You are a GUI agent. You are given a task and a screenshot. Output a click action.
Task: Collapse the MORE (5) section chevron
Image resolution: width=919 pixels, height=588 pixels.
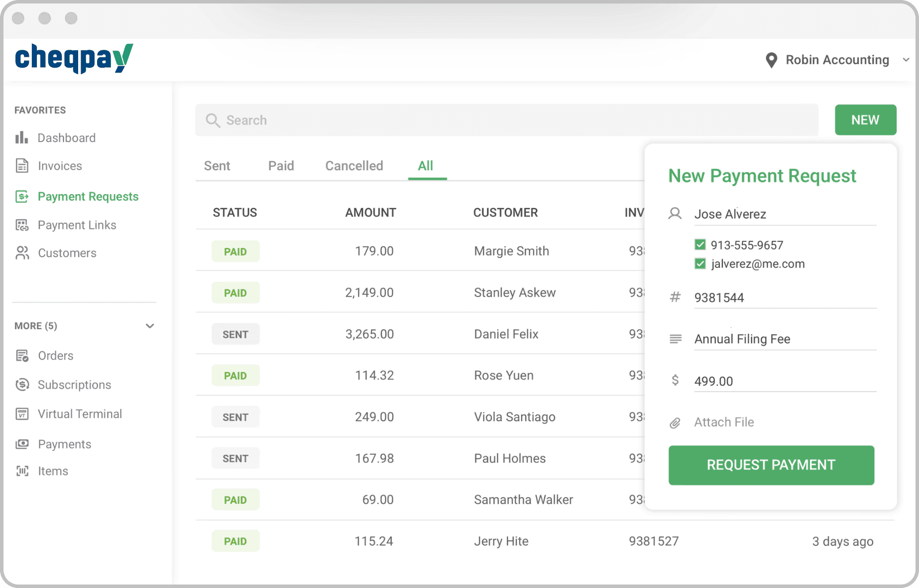(150, 326)
